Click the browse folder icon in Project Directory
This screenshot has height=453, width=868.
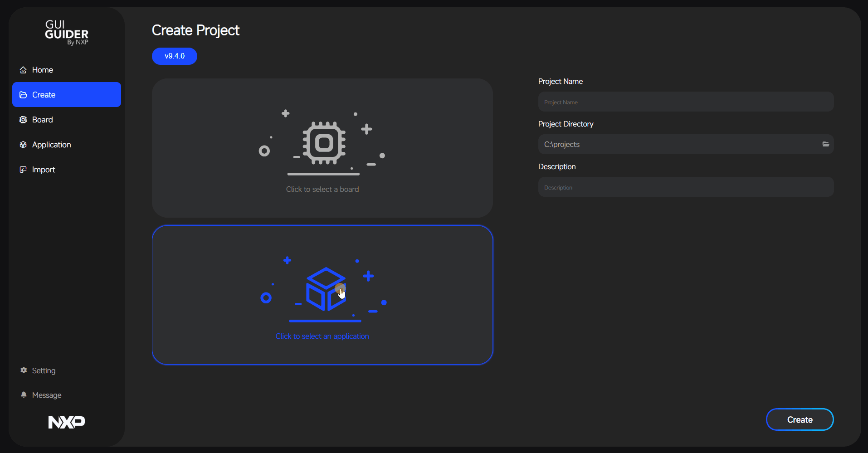pyautogui.click(x=826, y=144)
